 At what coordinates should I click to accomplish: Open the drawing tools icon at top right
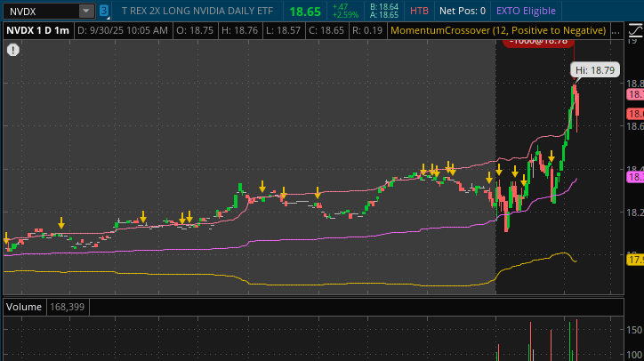point(635,30)
